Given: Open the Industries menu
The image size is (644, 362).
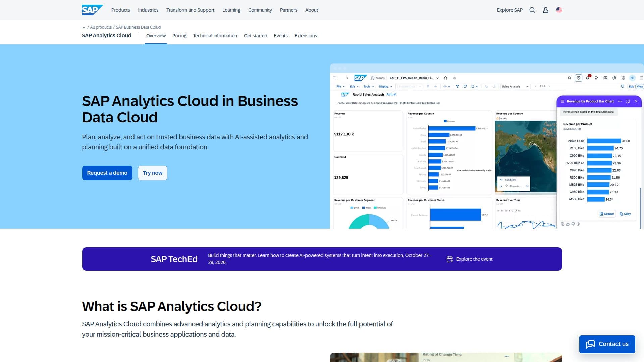Looking at the screenshot, I should pyautogui.click(x=148, y=10).
